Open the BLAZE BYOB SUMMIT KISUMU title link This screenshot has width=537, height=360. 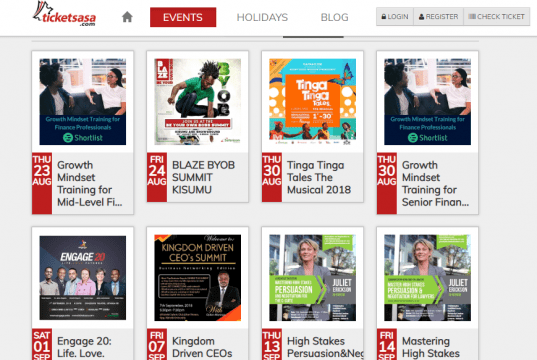click(203, 177)
